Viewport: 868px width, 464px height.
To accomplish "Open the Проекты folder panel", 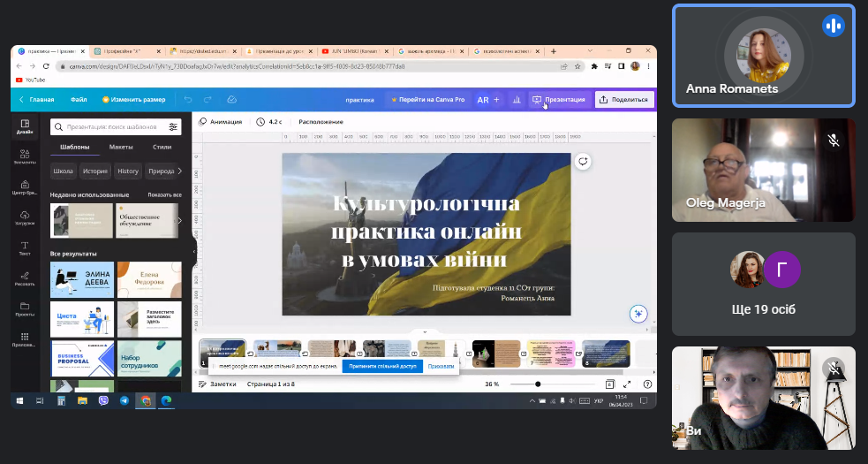I will (25, 308).
